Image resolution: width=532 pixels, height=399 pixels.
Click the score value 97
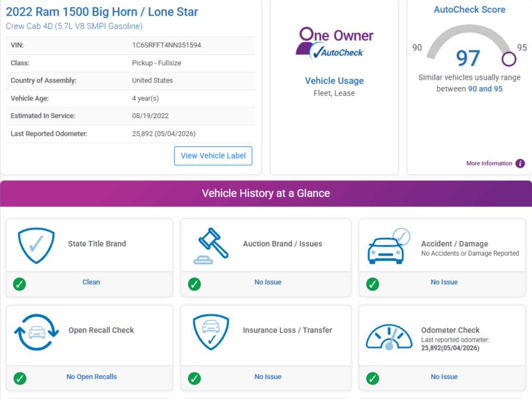(x=468, y=58)
